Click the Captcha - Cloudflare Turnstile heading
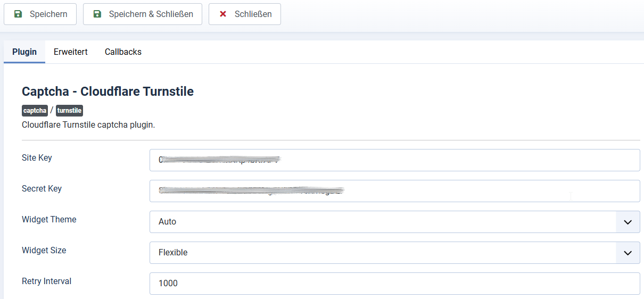Viewport: 644px width, 299px height. click(x=108, y=92)
